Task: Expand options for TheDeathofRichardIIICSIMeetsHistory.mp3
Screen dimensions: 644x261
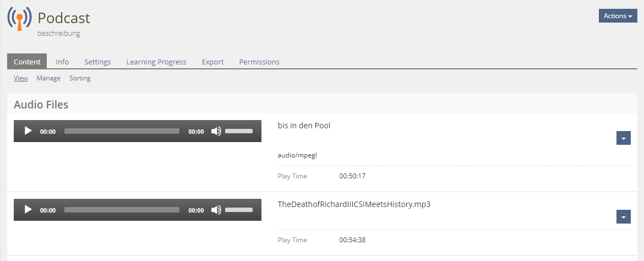Action: coord(623,217)
